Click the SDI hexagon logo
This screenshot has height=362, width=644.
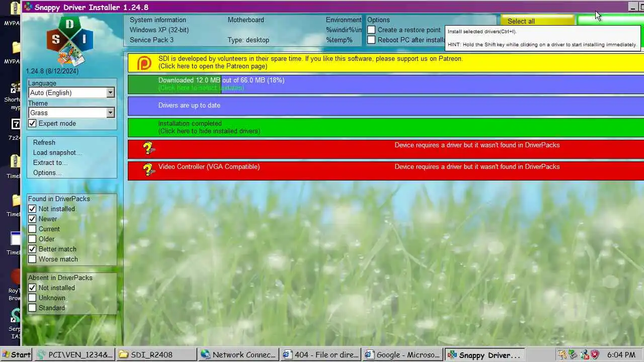[x=70, y=41]
